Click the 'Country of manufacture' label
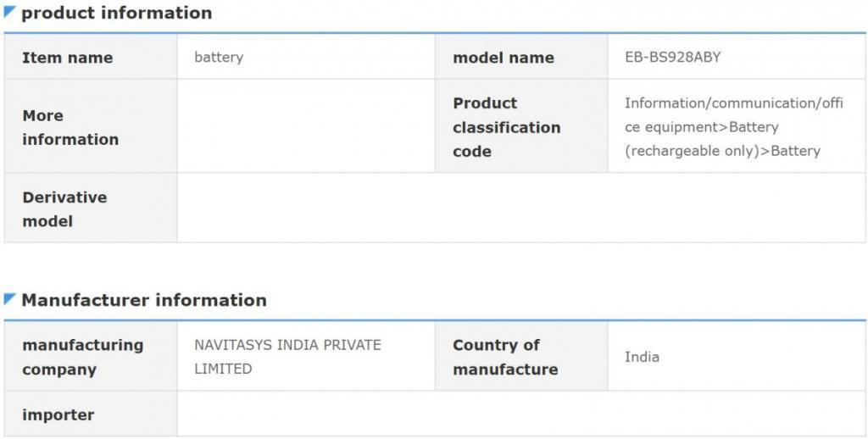868x439 pixels. pos(505,357)
